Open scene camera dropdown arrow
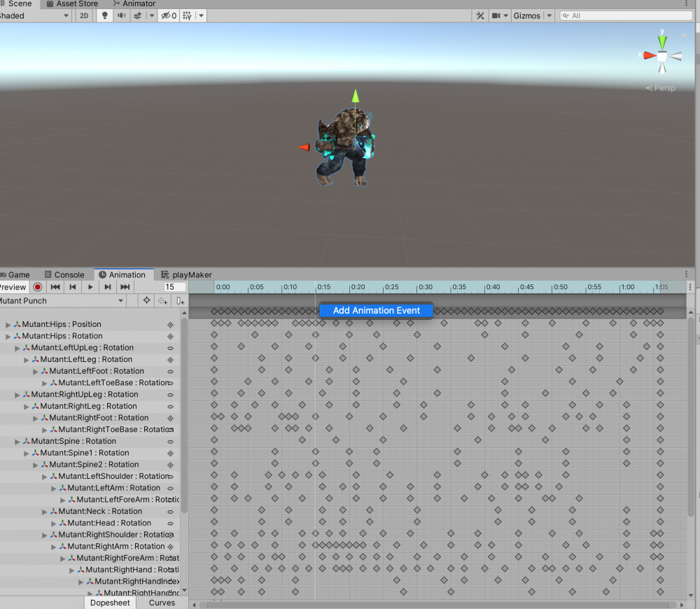Viewport: 700px width, 609px height. pos(506,15)
